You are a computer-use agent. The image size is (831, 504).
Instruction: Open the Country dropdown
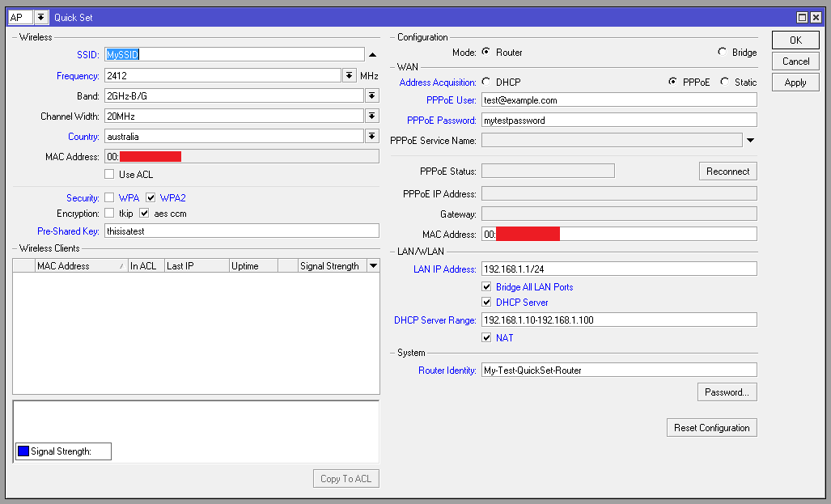(372, 137)
